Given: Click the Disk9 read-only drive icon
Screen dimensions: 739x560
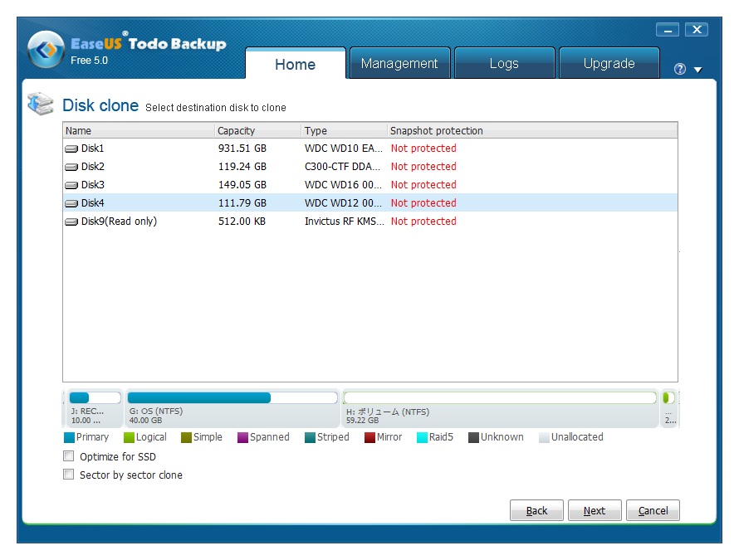Looking at the screenshot, I should coord(71,222).
